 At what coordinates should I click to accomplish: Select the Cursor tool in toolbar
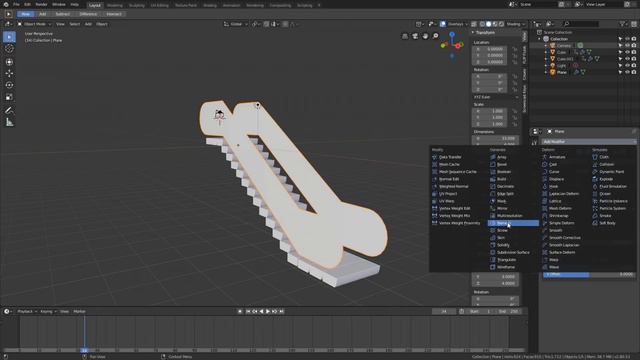tap(9, 49)
